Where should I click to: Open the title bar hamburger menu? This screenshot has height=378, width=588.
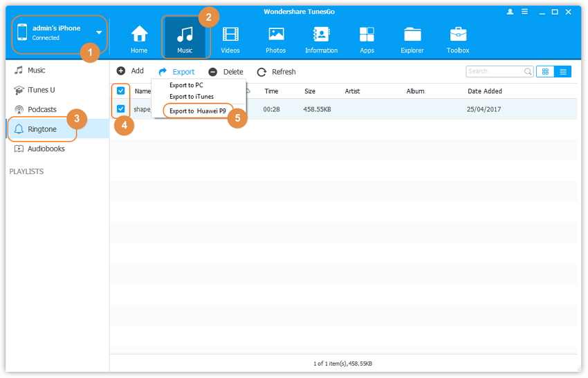(x=525, y=12)
